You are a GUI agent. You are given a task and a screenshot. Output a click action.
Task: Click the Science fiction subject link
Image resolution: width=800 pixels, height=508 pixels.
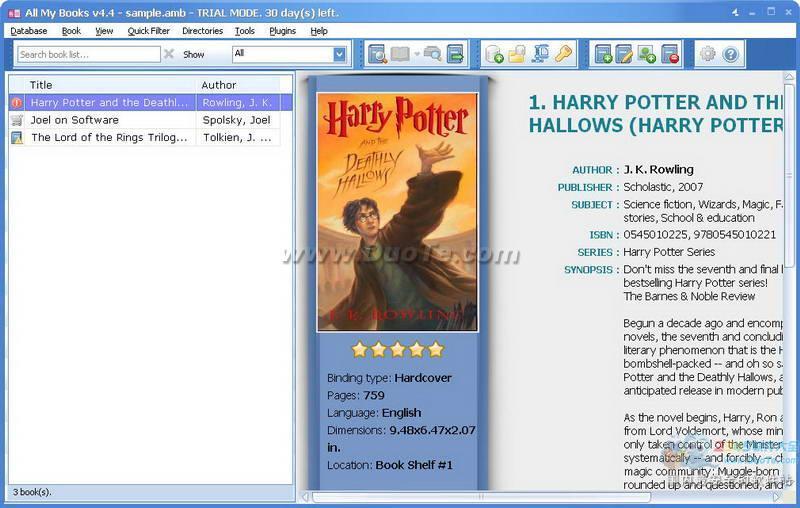[x=658, y=204]
